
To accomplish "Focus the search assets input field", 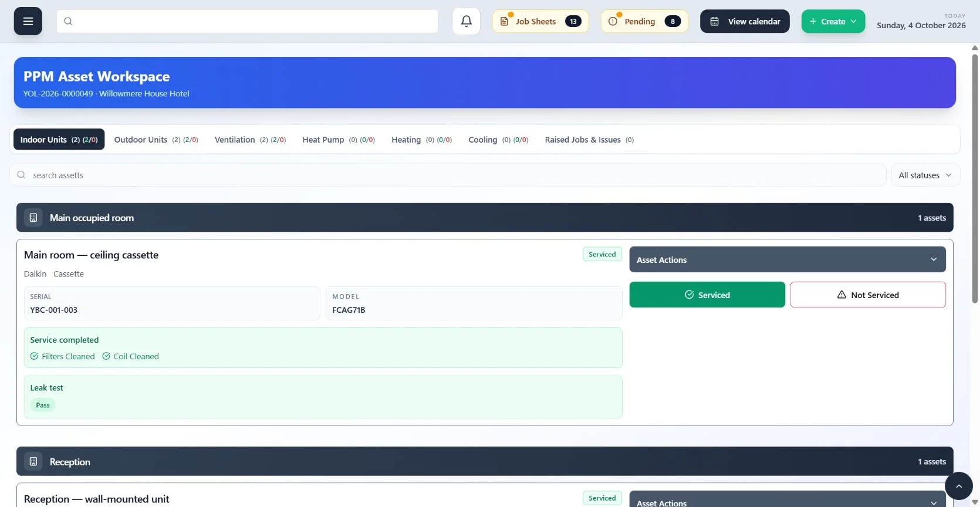I will click(x=448, y=175).
